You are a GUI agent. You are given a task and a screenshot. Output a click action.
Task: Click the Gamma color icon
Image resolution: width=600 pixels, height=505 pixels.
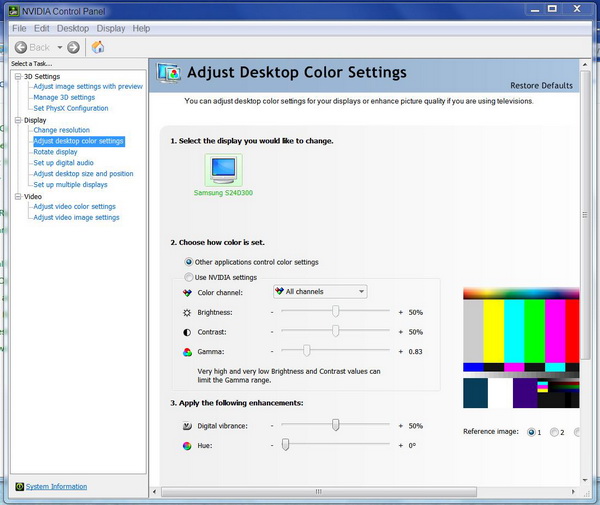(x=186, y=351)
